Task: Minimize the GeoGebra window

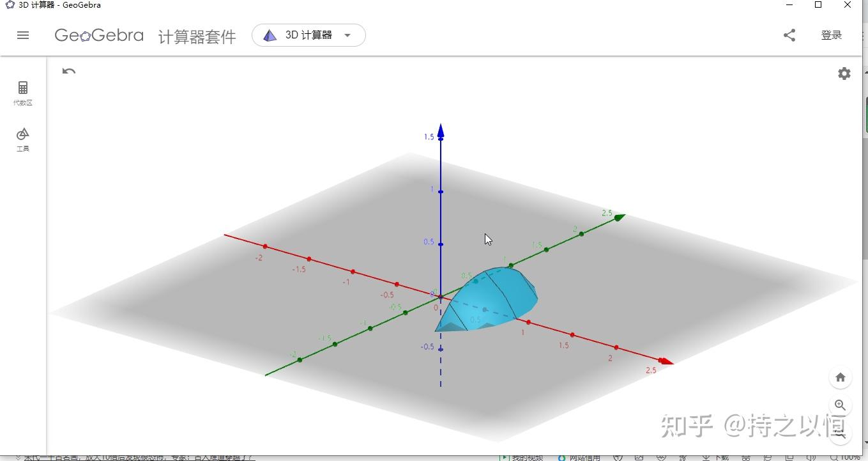Action: click(x=789, y=5)
